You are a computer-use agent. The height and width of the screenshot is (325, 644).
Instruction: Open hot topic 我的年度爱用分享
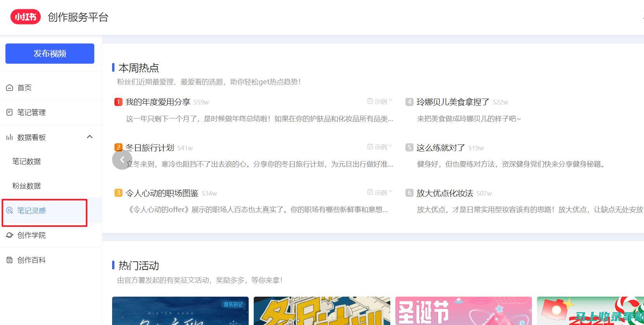[x=158, y=102]
